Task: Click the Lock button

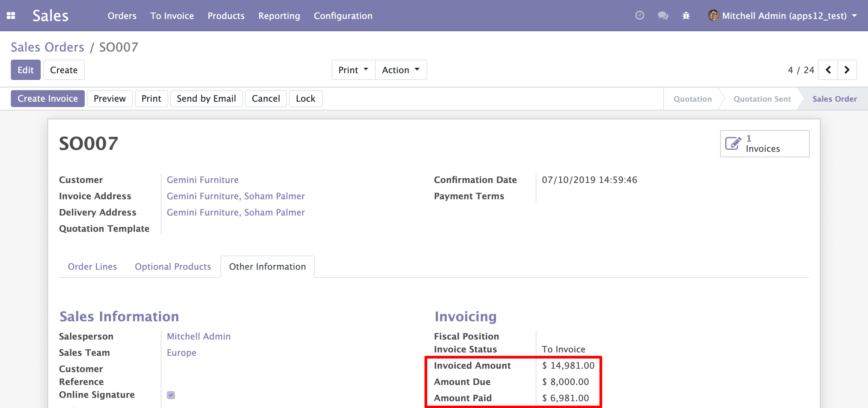Action: [305, 99]
